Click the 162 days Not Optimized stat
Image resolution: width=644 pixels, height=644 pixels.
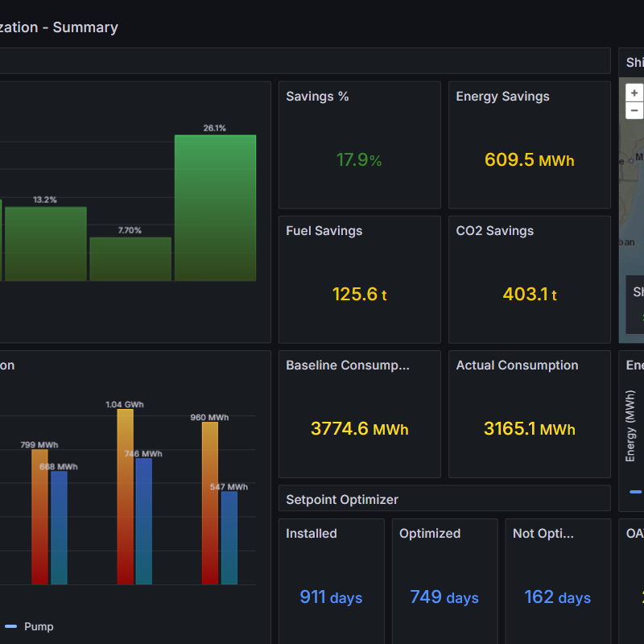[x=558, y=597]
